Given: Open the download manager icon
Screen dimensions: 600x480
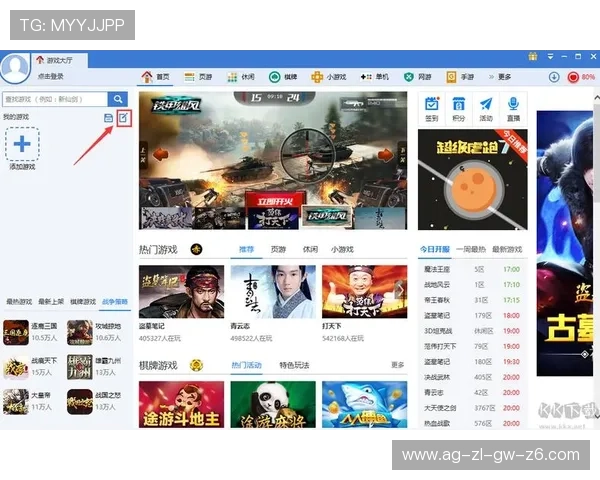Looking at the screenshot, I should 554,77.
